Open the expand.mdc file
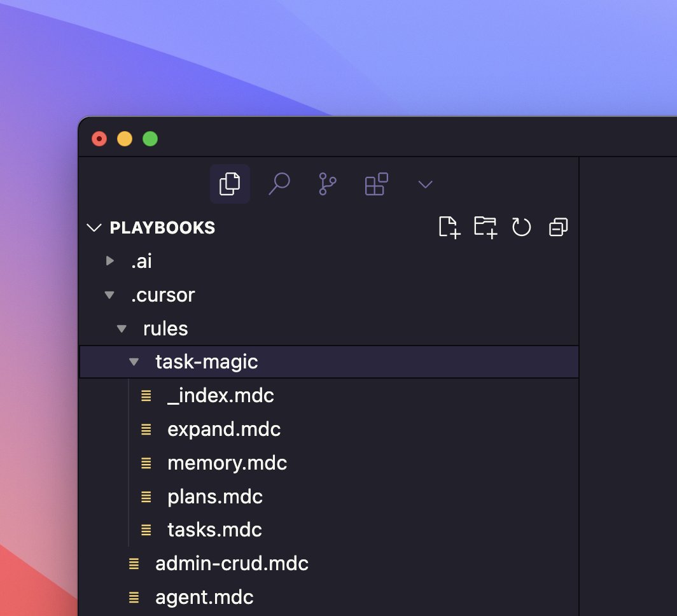Image resolution: width=677 pixels, height=616 pixels. (224, 430)
